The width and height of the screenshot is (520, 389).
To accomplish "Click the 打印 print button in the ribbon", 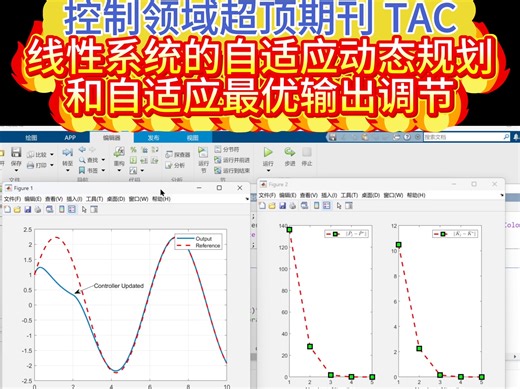I will click(37, 165).
